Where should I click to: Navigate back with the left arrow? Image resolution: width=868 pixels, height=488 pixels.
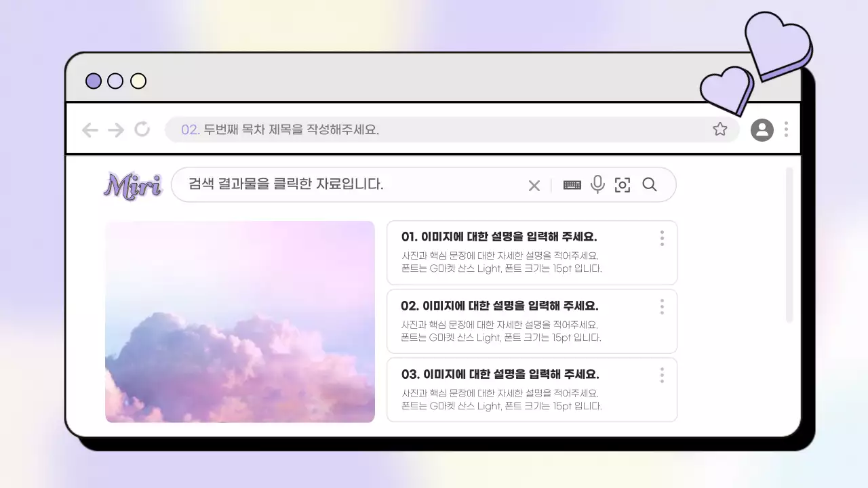tap(90, 129)
